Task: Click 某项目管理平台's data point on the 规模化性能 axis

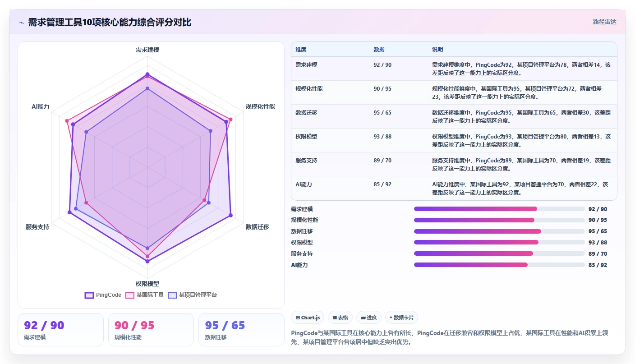Action: click(x=210, y=131)
